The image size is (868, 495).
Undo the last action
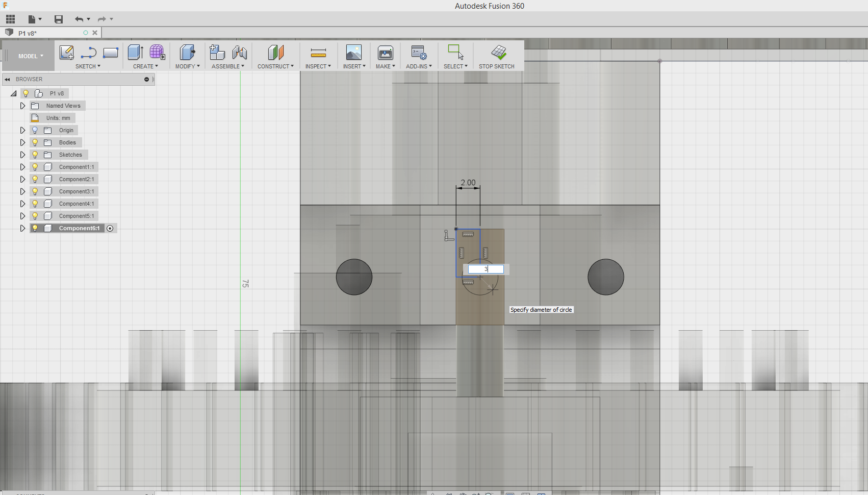point(79,19)
